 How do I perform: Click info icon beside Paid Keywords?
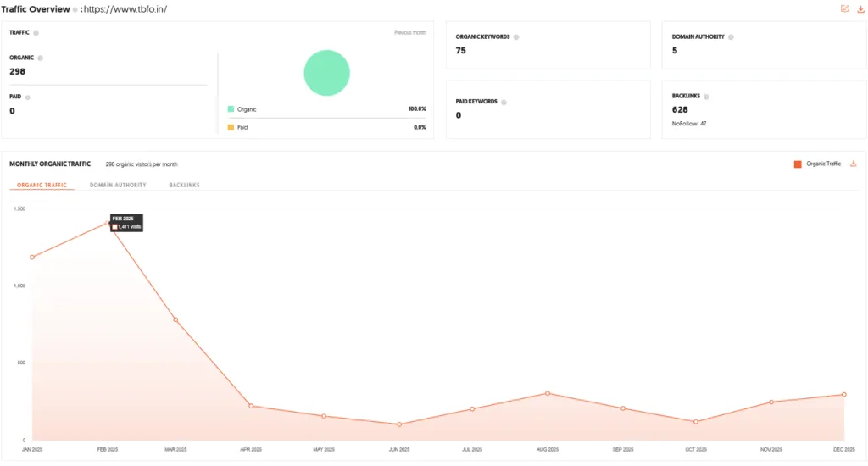[x=504, y=102]
